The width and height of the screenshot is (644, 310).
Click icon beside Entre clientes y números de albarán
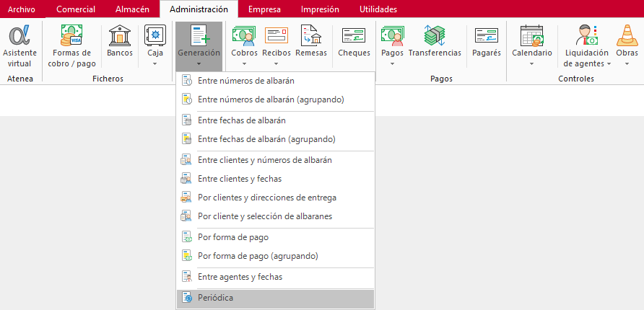click(186, 160)
